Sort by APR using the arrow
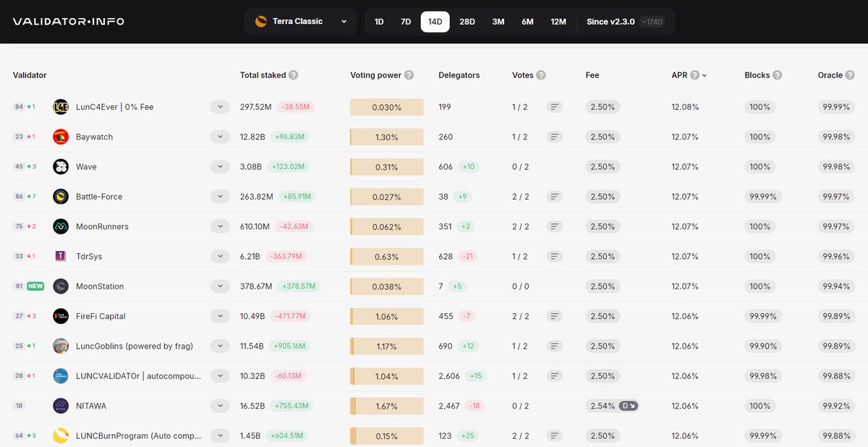868x447 pixels. pos(705,75)
